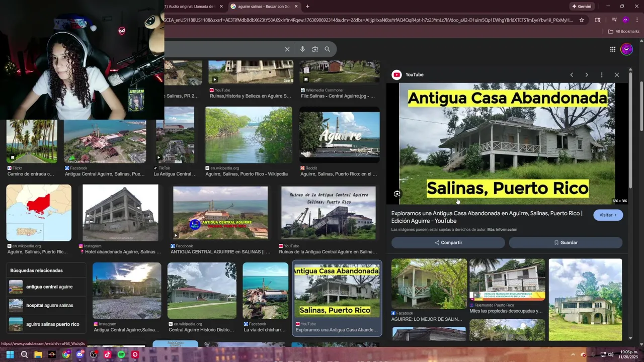This screenshot has height=362, width=644.
Task: Open Reddit Aguirre image result
Action: 340,135
